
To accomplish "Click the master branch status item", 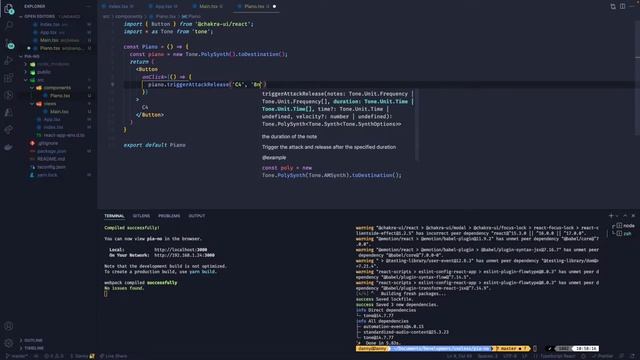I will (17, 356).
